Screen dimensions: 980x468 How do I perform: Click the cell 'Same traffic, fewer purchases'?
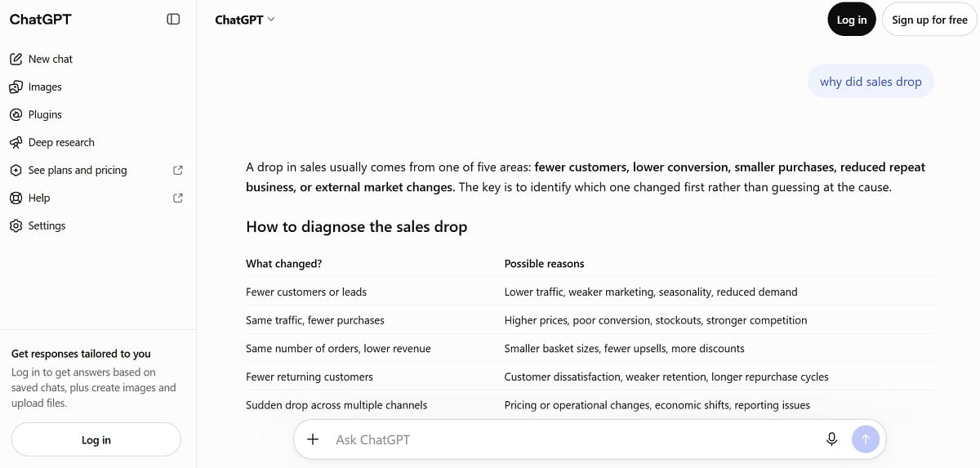click(315, 320)
